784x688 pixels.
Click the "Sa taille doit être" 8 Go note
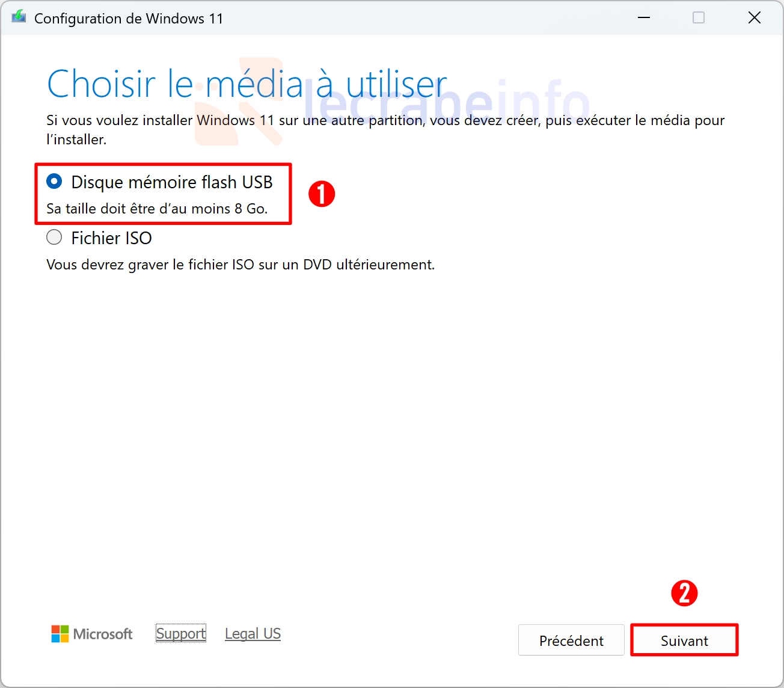(x=157, y=209)
